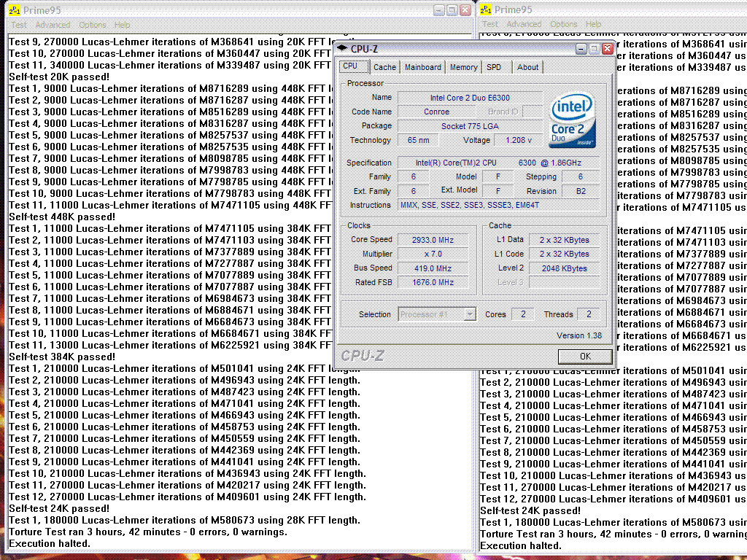The width and height of the screenshot is (747, 560).
Task: Click "Execution halted." in the right Prime95 window
Action: pyautogui.click(x=521, y=546)
